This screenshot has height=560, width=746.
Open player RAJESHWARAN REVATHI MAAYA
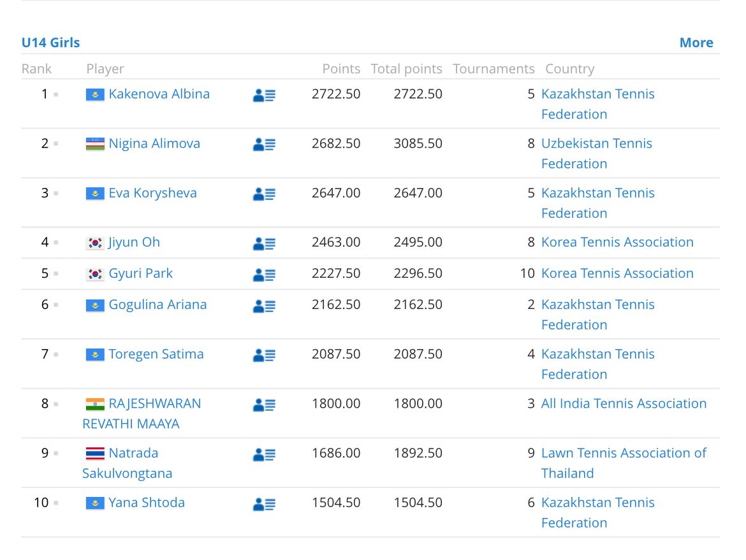click(142, 413)
